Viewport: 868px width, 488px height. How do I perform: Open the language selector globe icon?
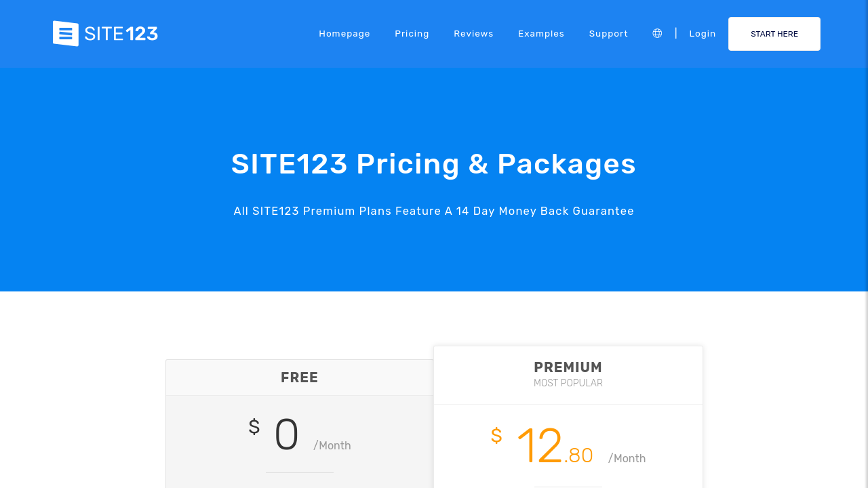point(657,34)
